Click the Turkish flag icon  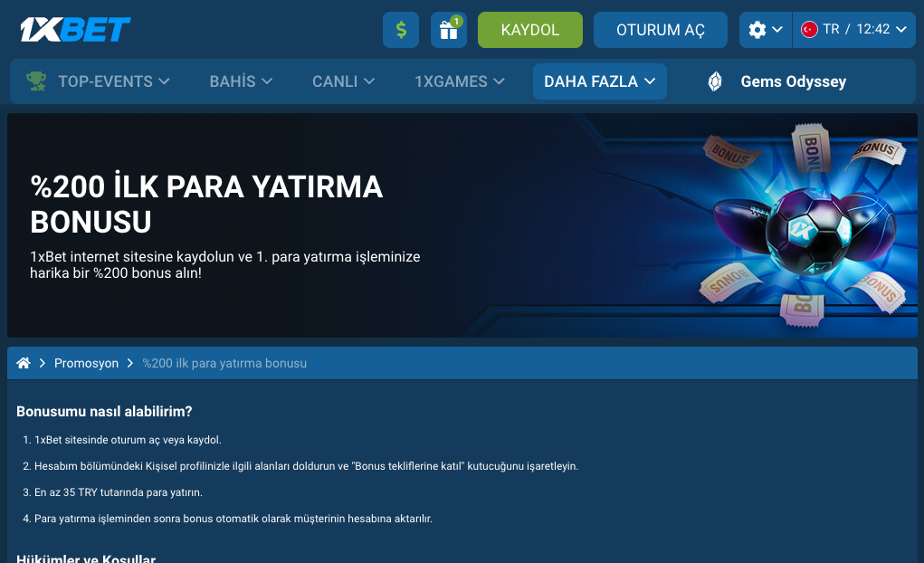(x=809, y=30)
